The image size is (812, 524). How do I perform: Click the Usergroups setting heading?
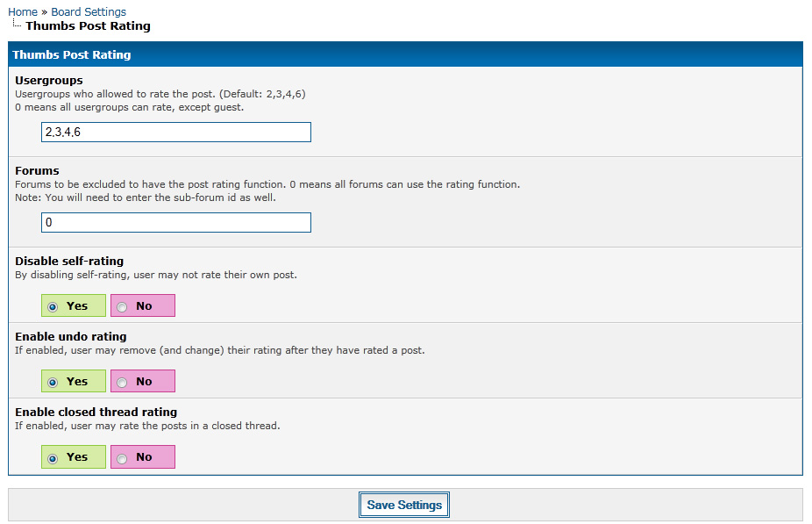point(49,80)
